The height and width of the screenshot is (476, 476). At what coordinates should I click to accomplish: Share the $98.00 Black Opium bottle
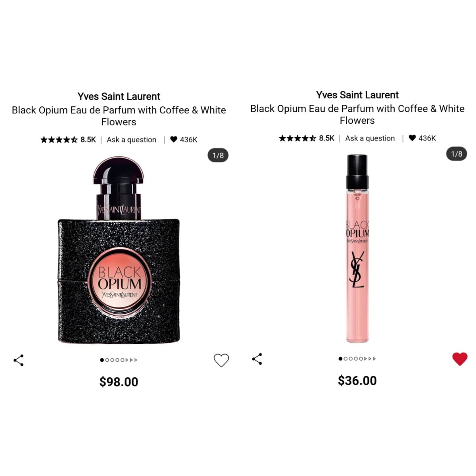[18, 360]
